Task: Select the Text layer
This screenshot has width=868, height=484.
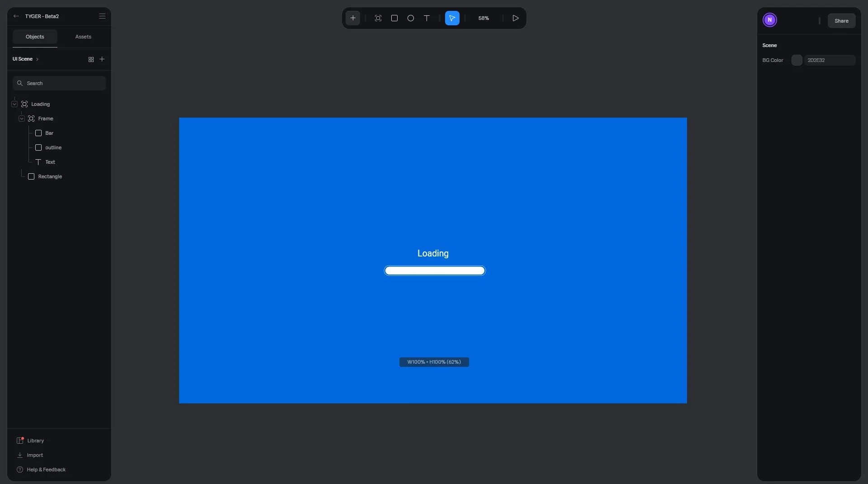Action: pyautogui.click(x=50, y=162)
